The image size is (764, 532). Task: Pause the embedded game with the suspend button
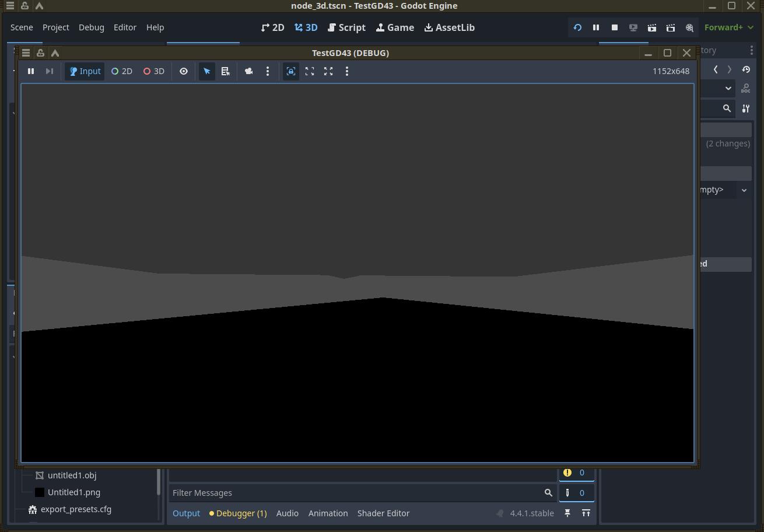[31, 71]
